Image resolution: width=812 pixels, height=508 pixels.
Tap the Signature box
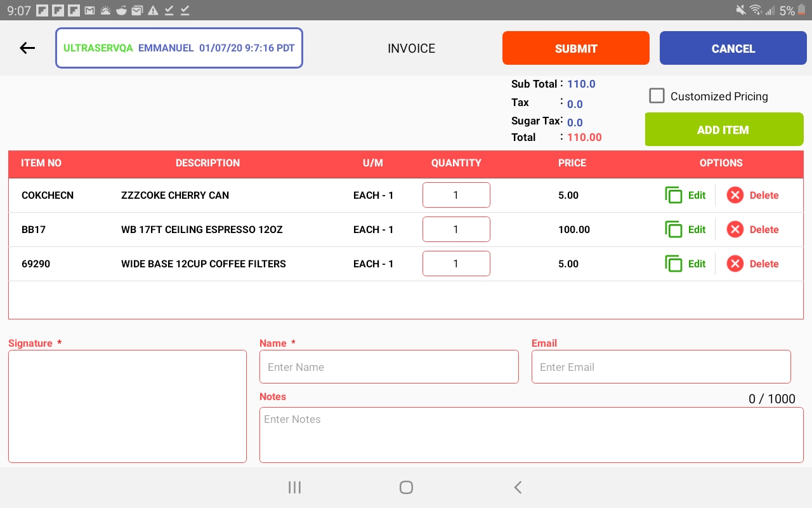pyautogui.click(x=128, y=406)
